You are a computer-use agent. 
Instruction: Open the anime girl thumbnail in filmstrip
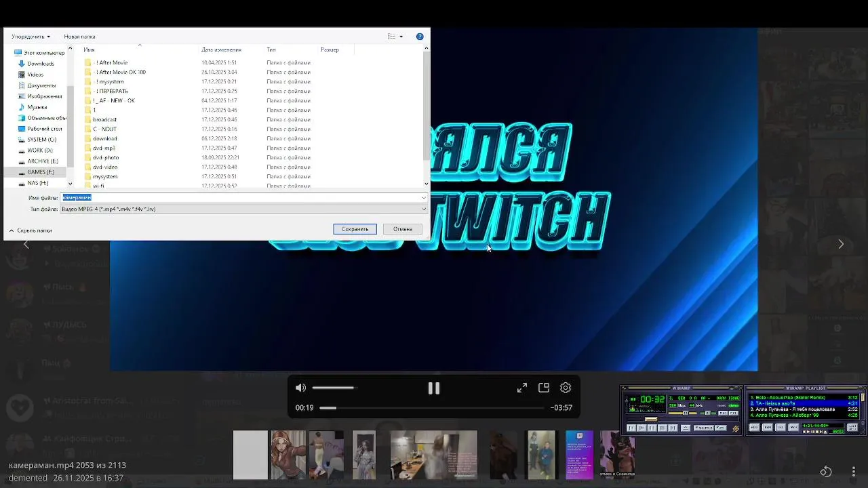288,455
